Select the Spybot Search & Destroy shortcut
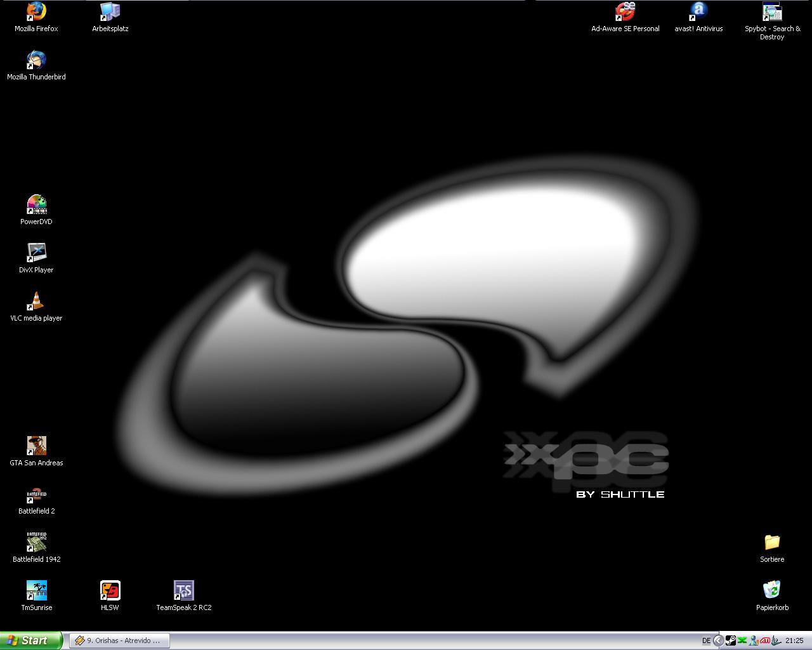 772,12
